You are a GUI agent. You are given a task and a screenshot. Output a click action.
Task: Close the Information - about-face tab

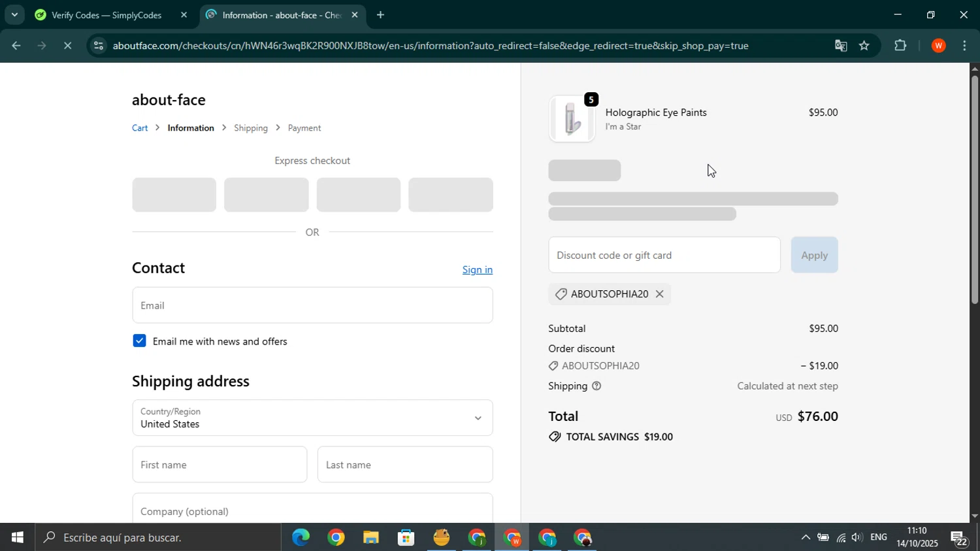click(355, 15)
